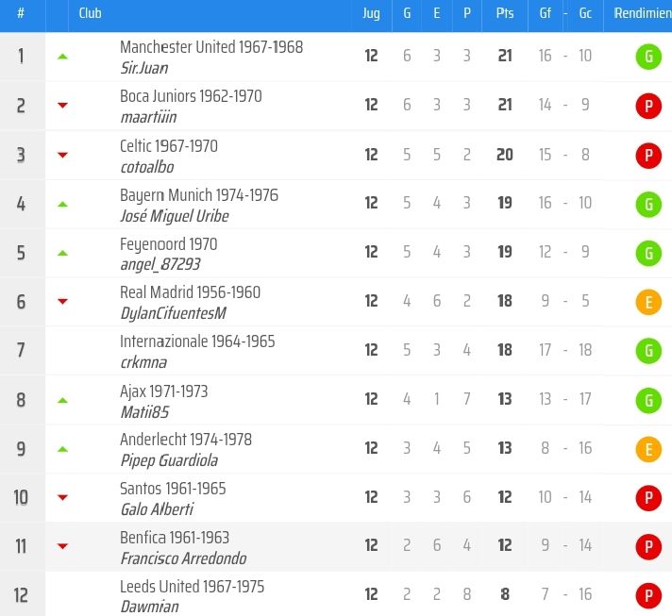Click the green G badge for Internazionale
This screenshot has width=672, height=616.
coord(647,351)
